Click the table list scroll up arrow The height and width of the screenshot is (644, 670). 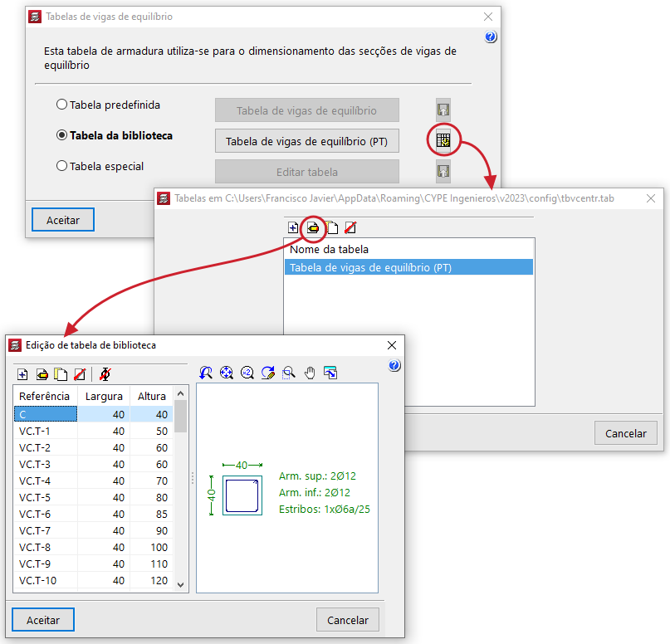(x=181, y=396)
